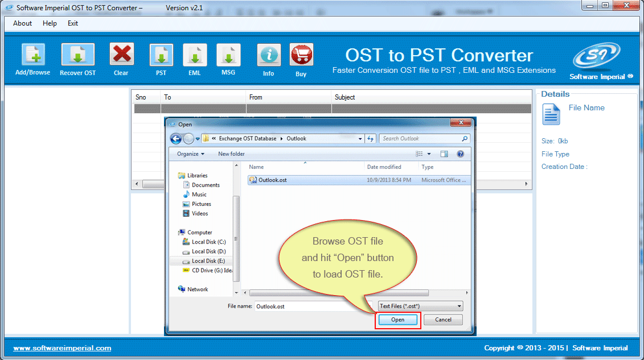Click the PST export icon
The height and width of the screenshot is (360, 644).
[x=161, y=55]
